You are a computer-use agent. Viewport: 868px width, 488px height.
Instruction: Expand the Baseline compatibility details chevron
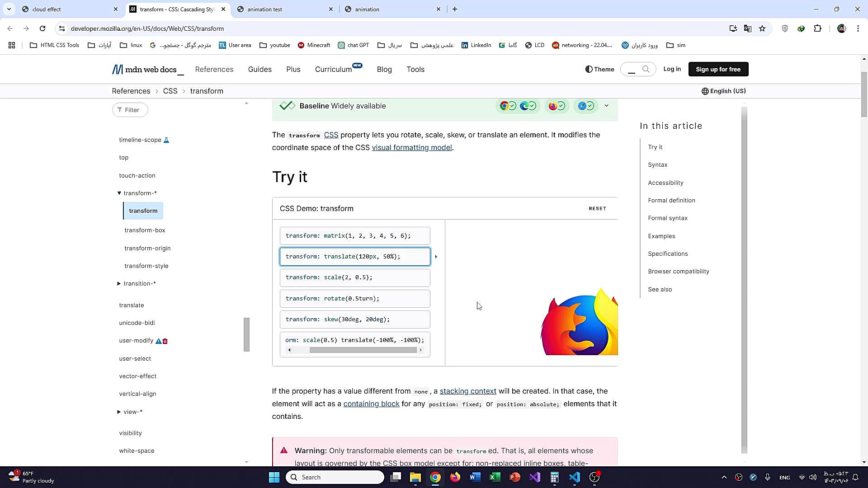pos(606,106)
